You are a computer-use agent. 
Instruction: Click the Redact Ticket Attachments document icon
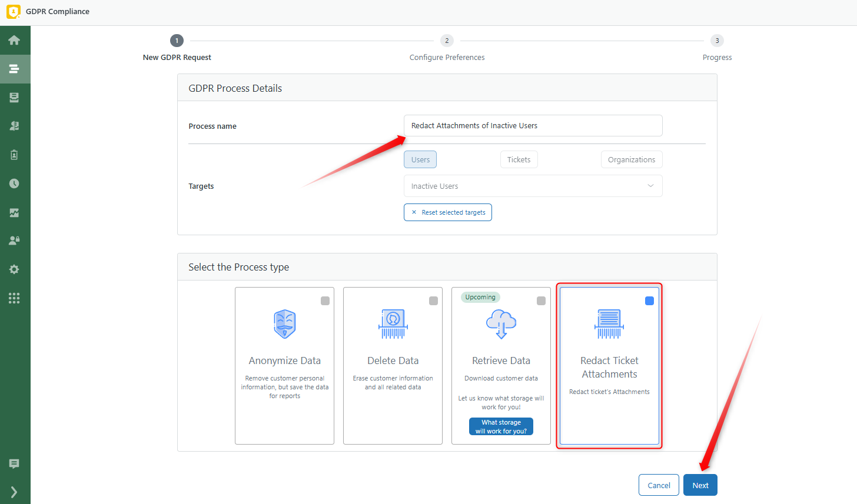(x=609, y=324)
